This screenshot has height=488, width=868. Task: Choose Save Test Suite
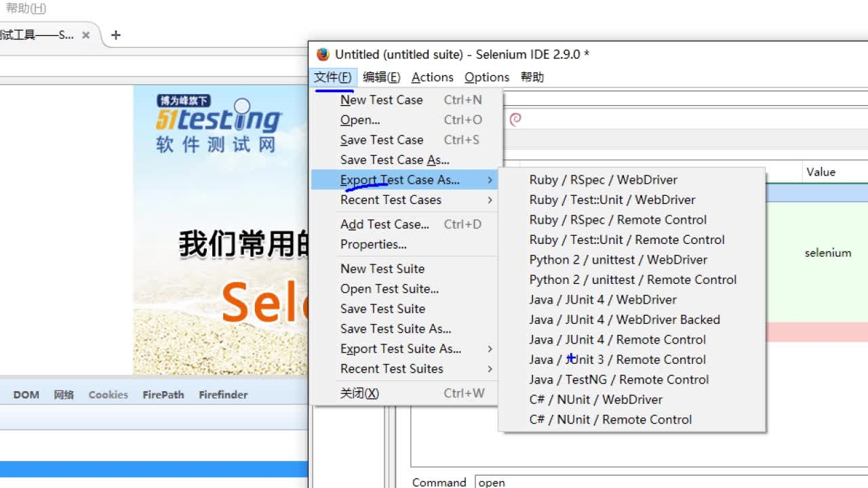[406, 308]
